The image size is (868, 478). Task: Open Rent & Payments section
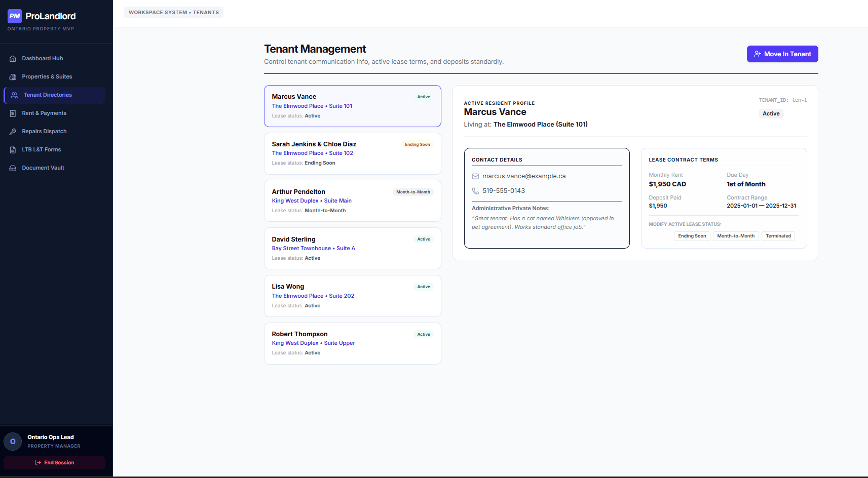pos(55,113)
